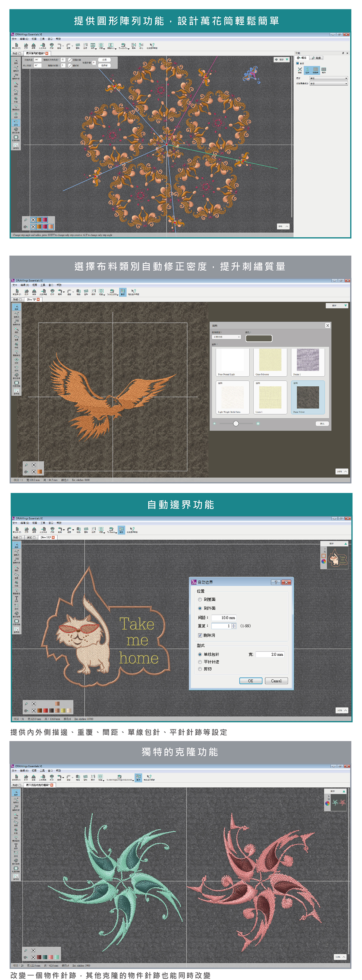This screenshot has height=980, width=362.
Task: Click the button below 应用 in array options bar
Action: pos(105,65)
